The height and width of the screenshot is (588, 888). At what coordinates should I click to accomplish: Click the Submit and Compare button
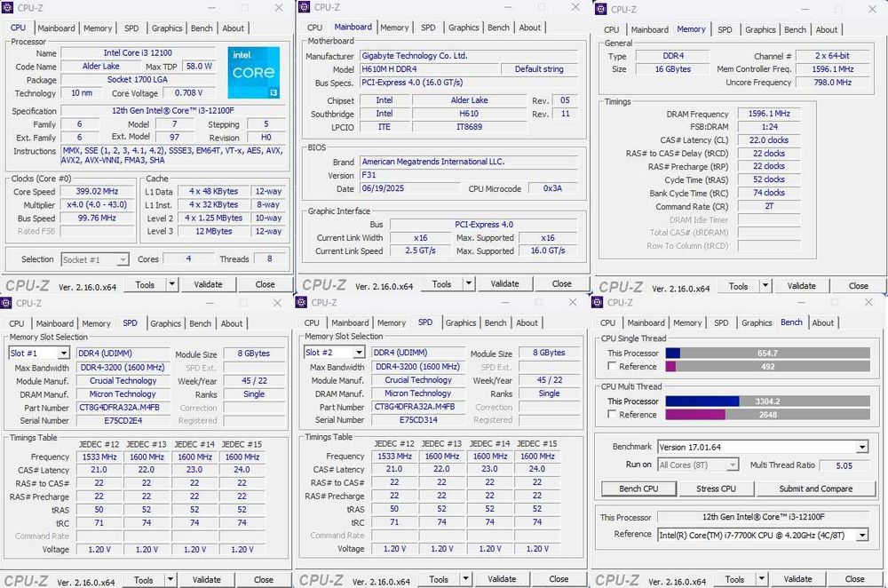pos(815,489)
